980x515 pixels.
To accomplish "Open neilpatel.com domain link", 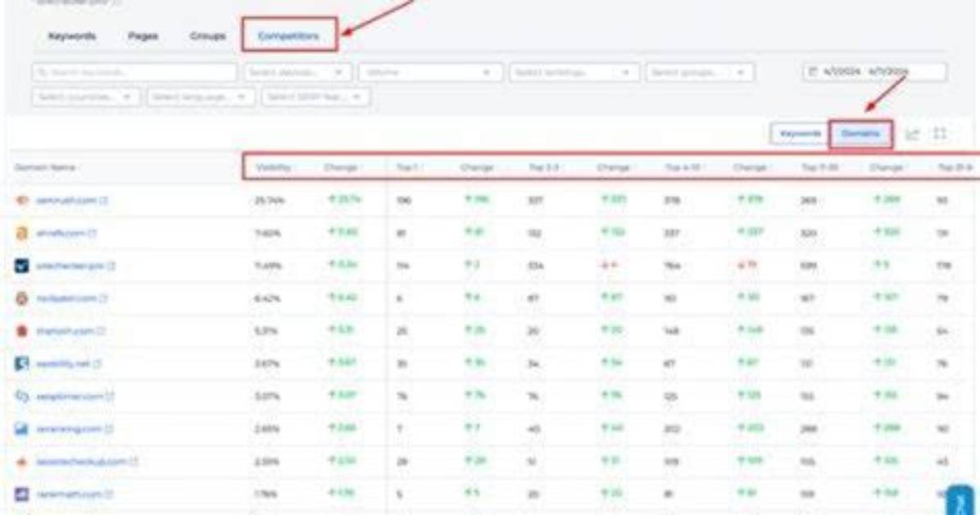I will pos(66,299).
